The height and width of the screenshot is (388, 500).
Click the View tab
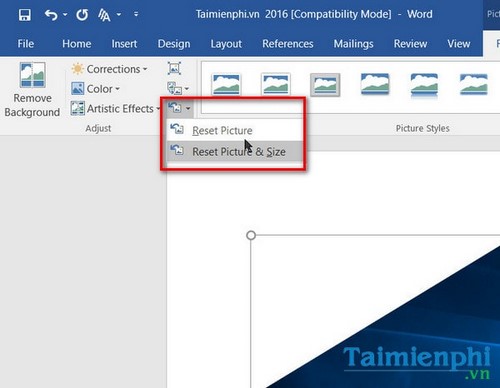coord(459,44)
